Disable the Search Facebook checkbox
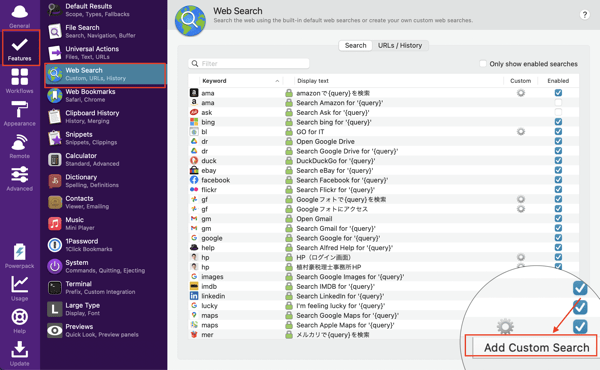This screenshot has height=370, width=600. [558, 180]
